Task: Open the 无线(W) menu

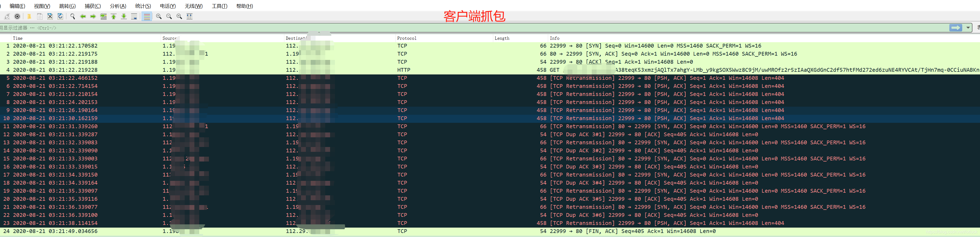Action: click(x=194, y=6)
